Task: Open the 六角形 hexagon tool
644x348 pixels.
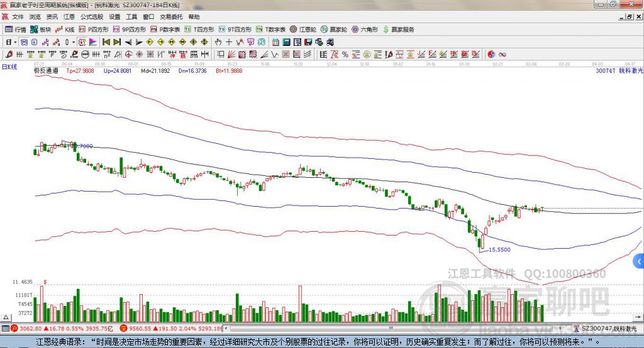Action: (365, 30)
